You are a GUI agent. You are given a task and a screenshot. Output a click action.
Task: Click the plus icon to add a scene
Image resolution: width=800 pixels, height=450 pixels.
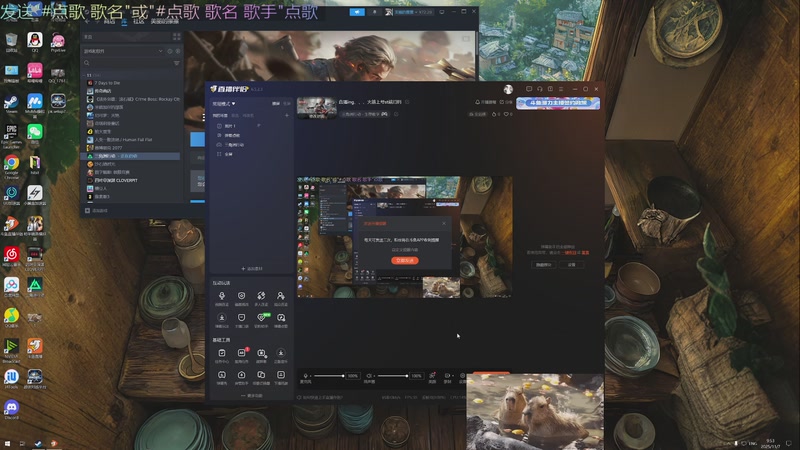(x=287, y=115)
